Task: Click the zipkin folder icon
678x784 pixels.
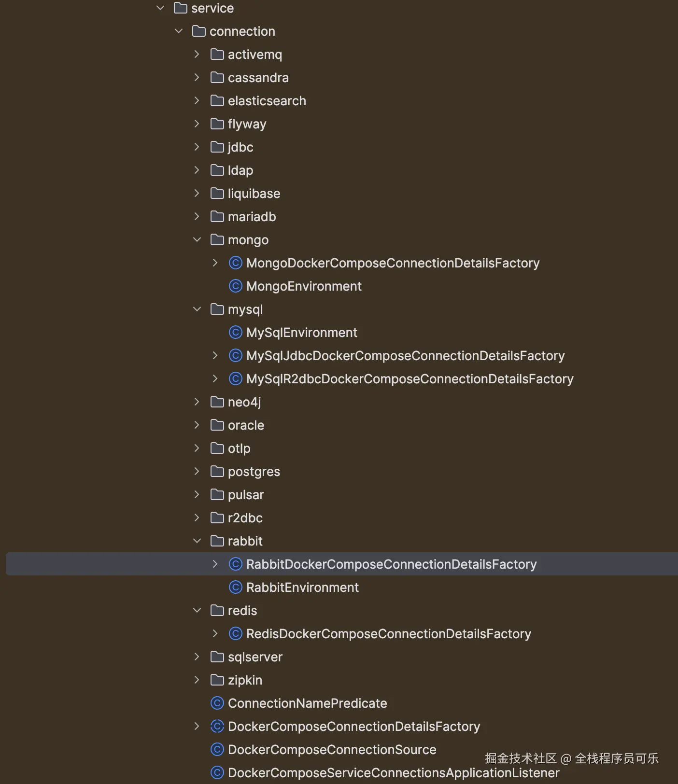Action: pos(217,680)
